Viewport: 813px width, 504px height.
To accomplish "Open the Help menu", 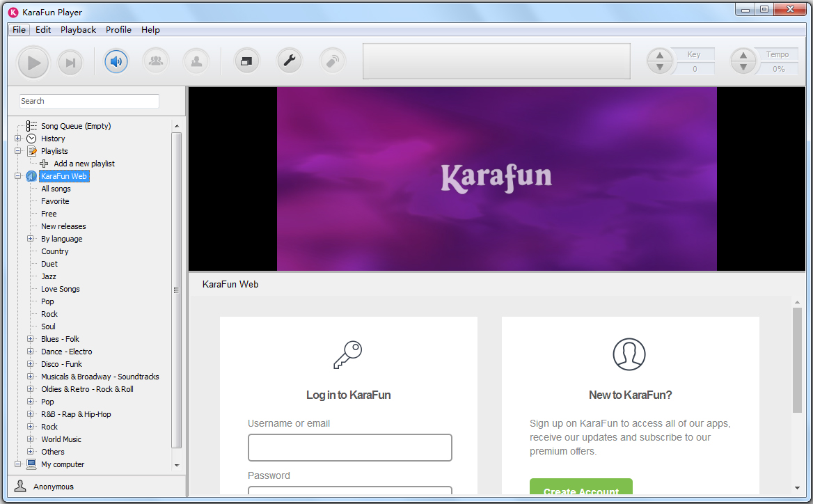I will 150,29.
